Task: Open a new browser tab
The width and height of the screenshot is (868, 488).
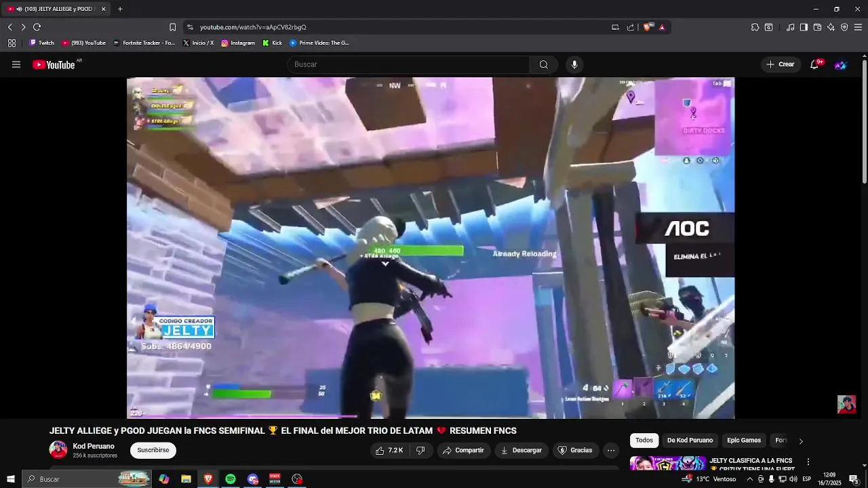Action: tap(120, 9)
